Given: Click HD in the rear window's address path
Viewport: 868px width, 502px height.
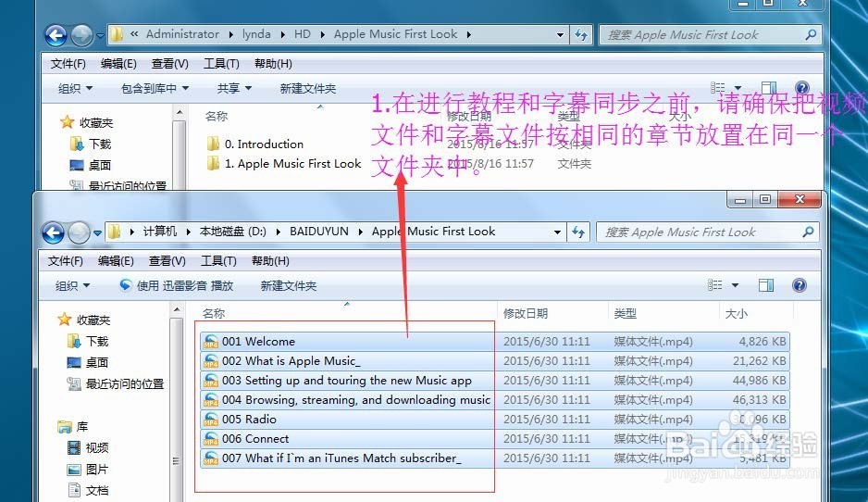Looking at the screenshot, I should (x=303, y=34).
